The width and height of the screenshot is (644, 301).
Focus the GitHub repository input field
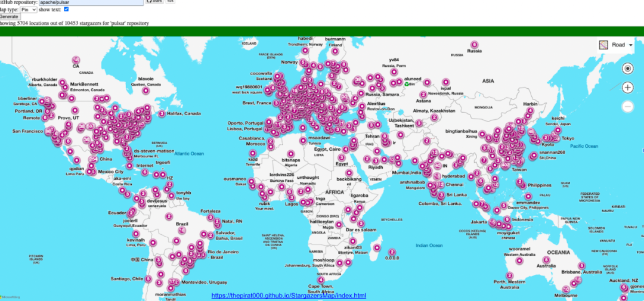click(91, 2)
